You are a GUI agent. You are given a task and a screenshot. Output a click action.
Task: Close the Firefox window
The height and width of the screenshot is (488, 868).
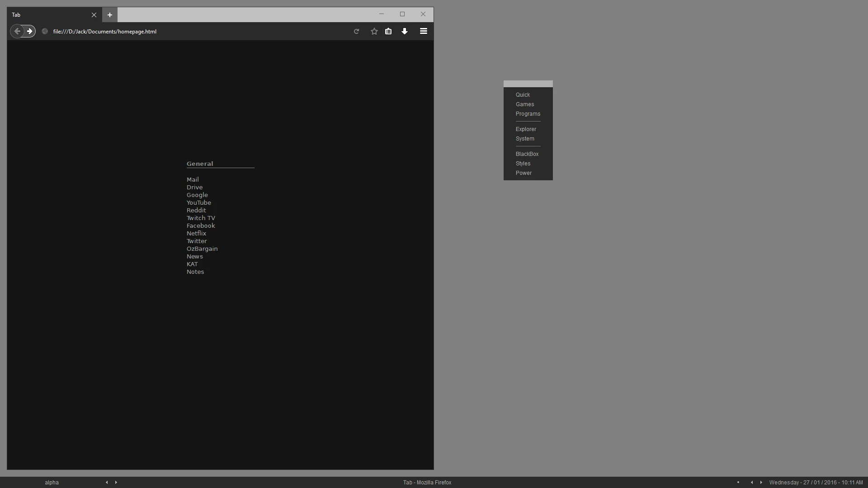(x=423, y=14)
